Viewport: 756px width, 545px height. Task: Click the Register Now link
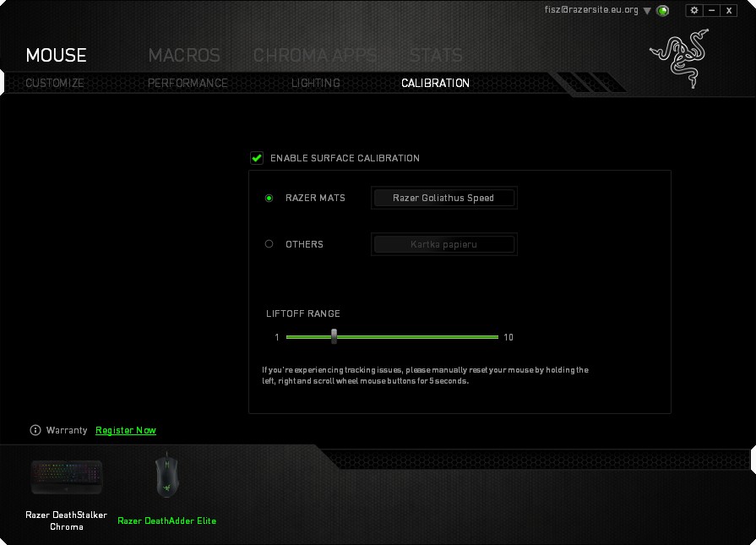126,430
